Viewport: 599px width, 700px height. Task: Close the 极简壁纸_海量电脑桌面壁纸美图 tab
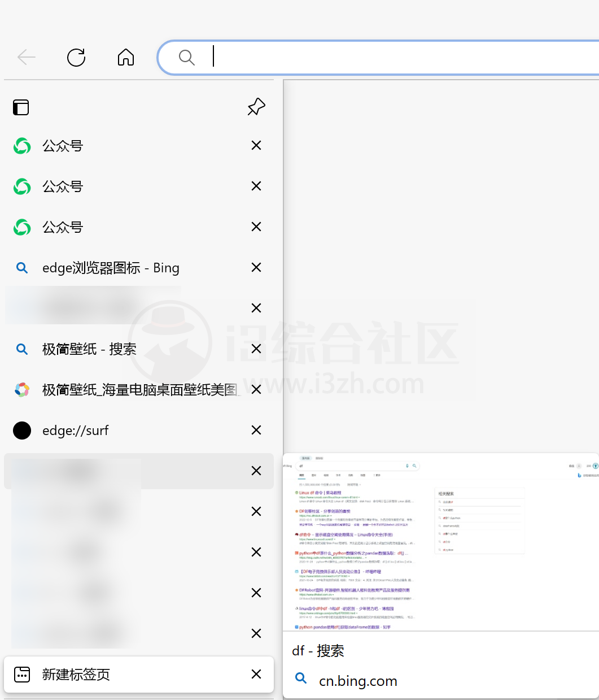click(x=256, y=389)
